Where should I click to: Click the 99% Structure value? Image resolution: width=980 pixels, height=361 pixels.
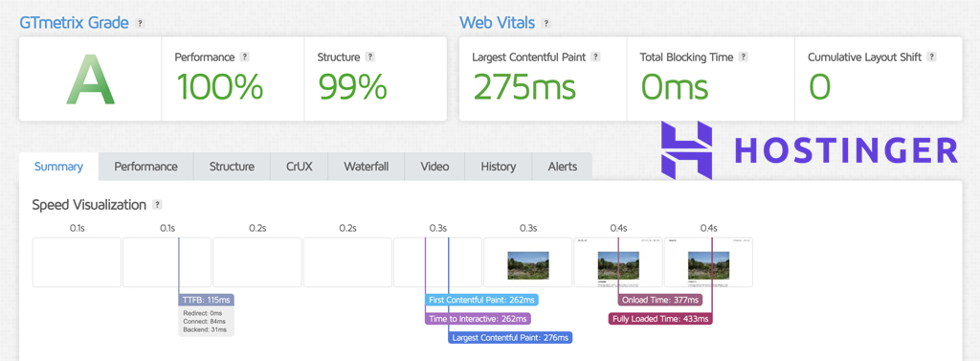pos(352,87)
